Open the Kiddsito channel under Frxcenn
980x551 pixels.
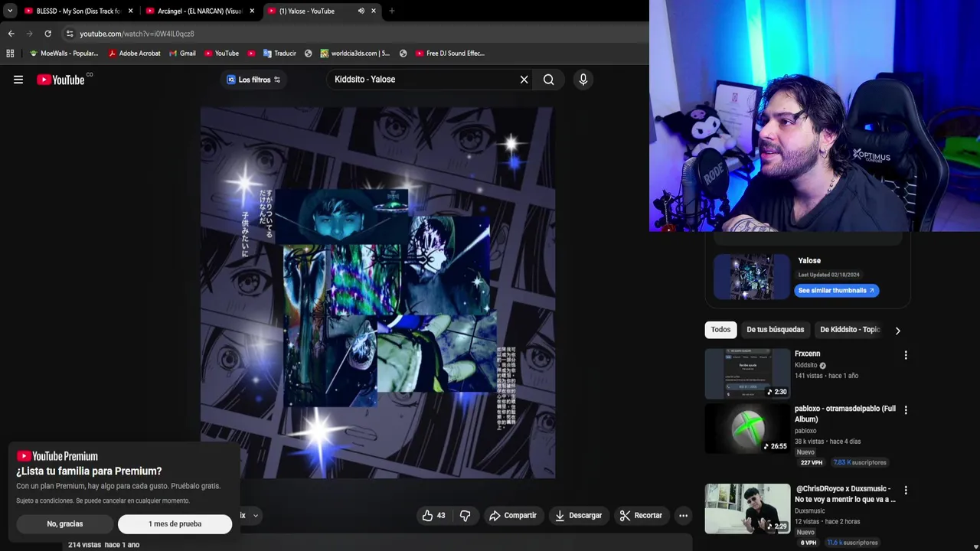805,366
